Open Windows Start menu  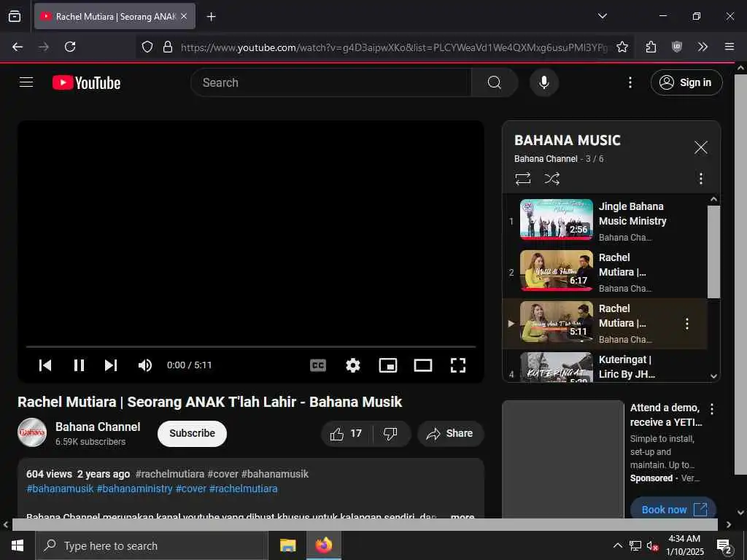18,545
